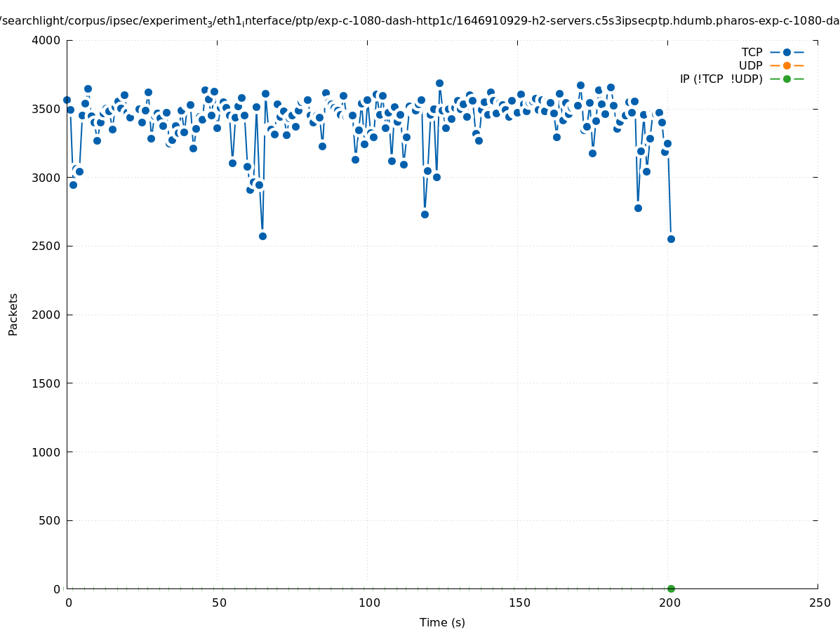This screenshot has width=840, height=632.
Task: Click the green data point at 200 seconds
Action: click(671, 588)
